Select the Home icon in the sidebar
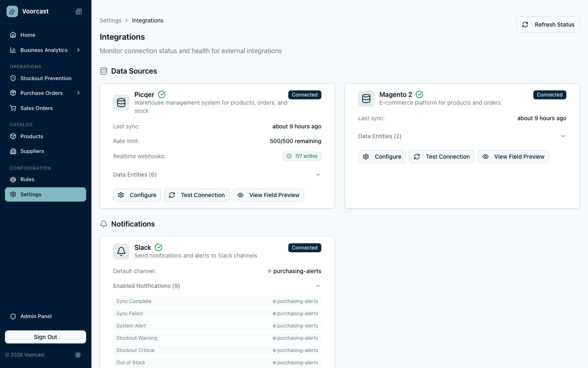588x368 pixels. tap(13, 35)
